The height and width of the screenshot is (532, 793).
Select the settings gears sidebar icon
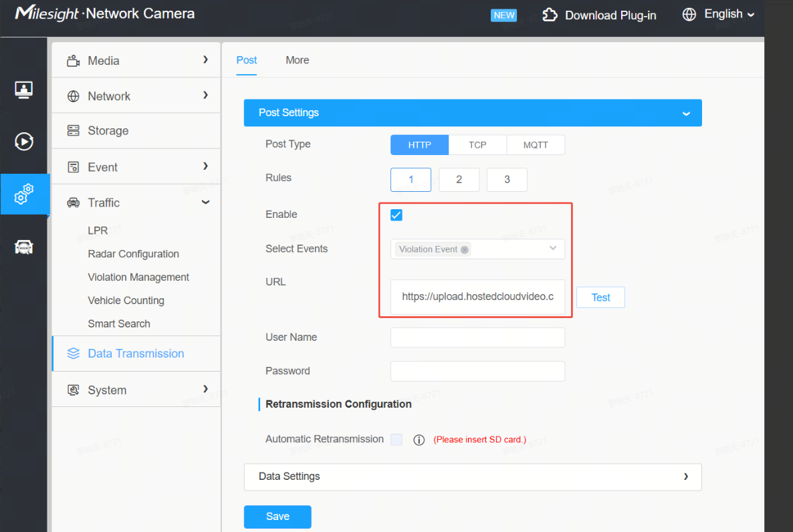click(x=24, y=194)
